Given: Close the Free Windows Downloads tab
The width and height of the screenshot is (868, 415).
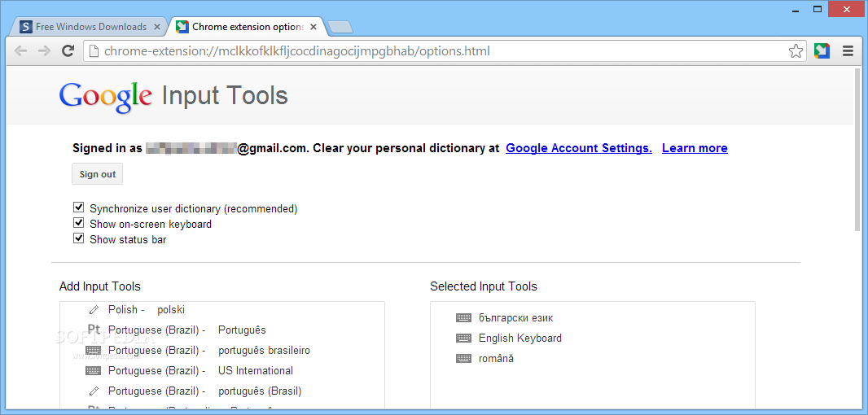Looking at the screenshot, I should 157,27.
